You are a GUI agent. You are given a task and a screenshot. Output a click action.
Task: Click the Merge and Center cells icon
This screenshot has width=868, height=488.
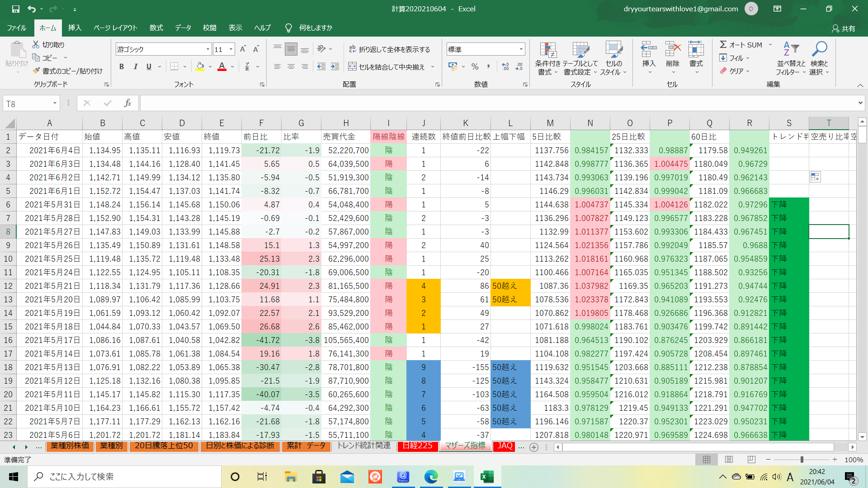point(352,67)
